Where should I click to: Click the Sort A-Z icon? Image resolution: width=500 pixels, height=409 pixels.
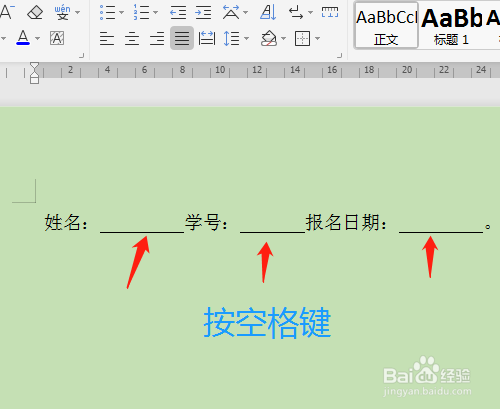(x=268, y=13)
